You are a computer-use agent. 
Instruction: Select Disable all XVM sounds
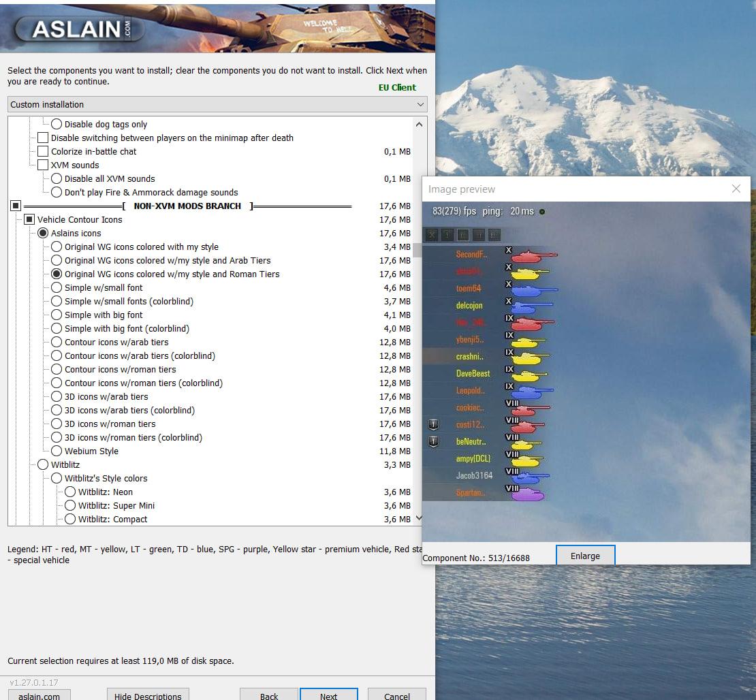point(57,178)
